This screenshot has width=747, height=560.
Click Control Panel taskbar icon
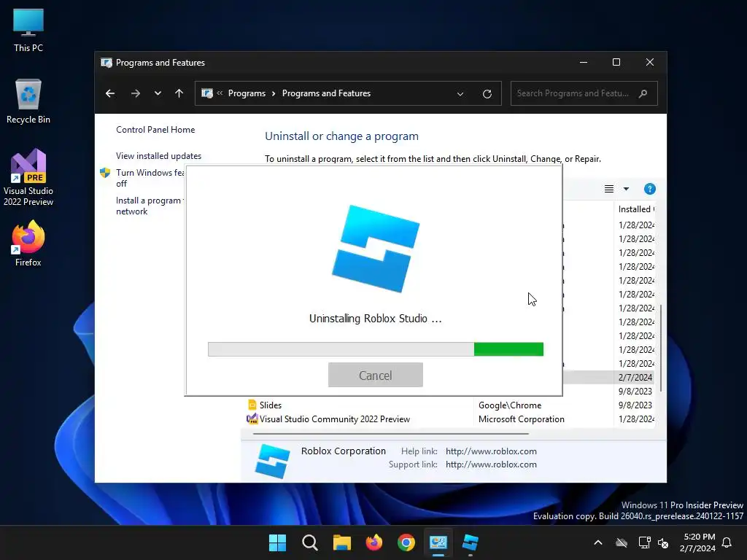pyautogui.click(x=438, y=542)
